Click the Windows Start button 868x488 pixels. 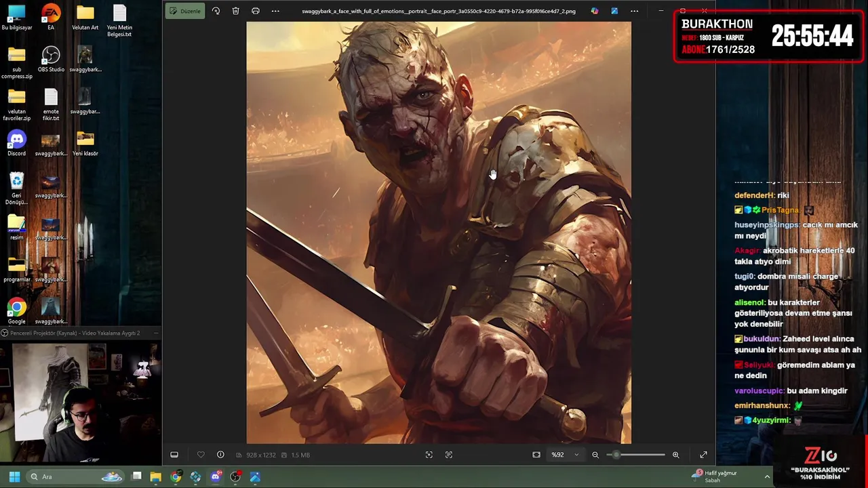tap(14, 476)
